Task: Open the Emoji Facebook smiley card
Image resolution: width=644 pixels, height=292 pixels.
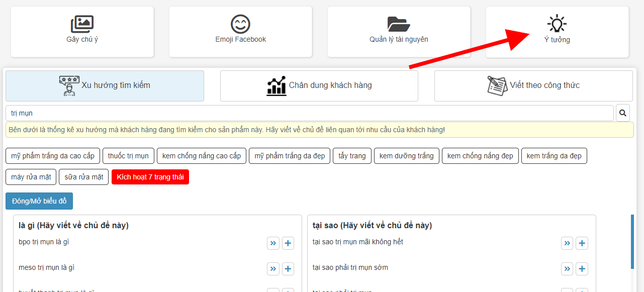Action: pyautogui.click(x=240, y=32)
